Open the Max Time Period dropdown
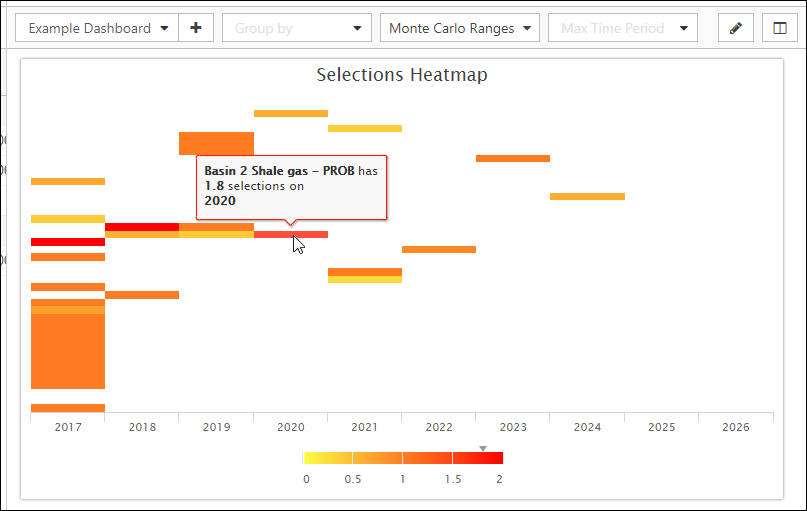807x511 pixels. (x=623, y=28)
